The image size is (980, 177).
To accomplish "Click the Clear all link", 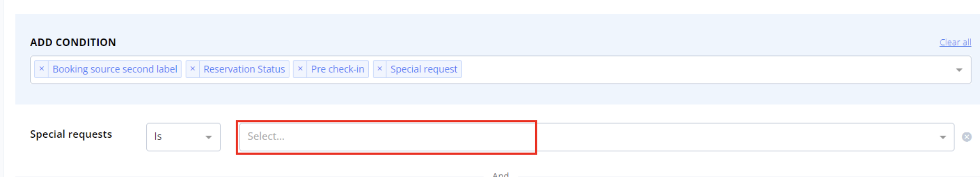I will point(955,42).
